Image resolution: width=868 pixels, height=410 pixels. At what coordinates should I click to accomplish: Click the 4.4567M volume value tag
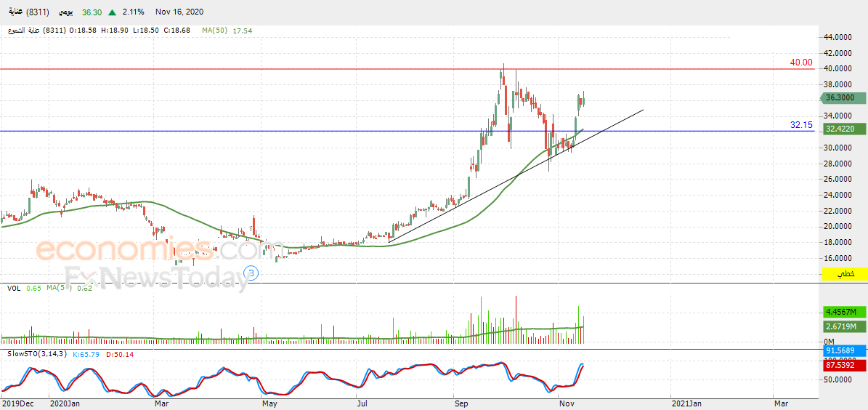843,313
